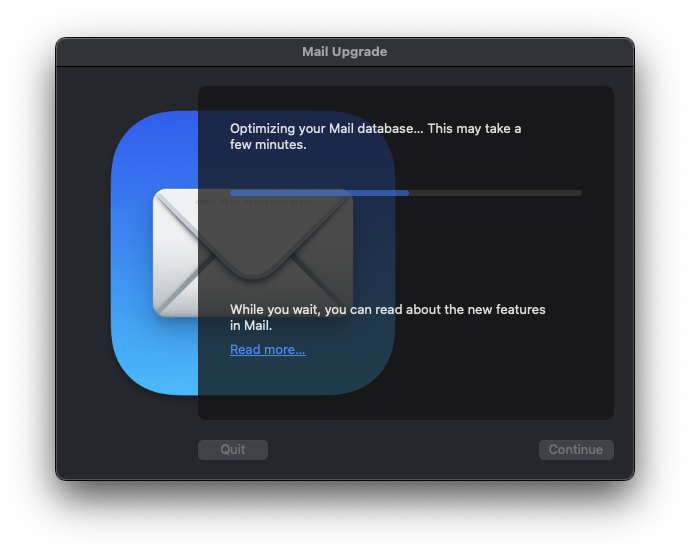
Task: Click the Mail Upgrade window title
Action: point(345,51)
